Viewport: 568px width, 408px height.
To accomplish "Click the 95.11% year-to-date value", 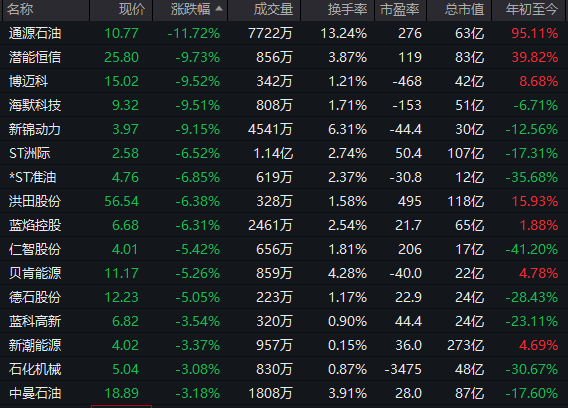I will pyautogui.click(x=535, y=33).
